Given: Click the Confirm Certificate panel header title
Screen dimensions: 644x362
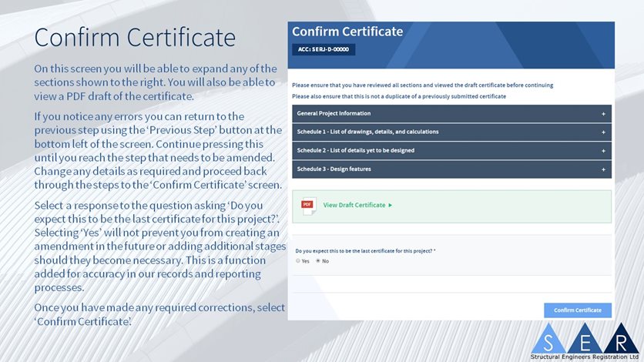Looking at the screenshot, I should 347,32.
